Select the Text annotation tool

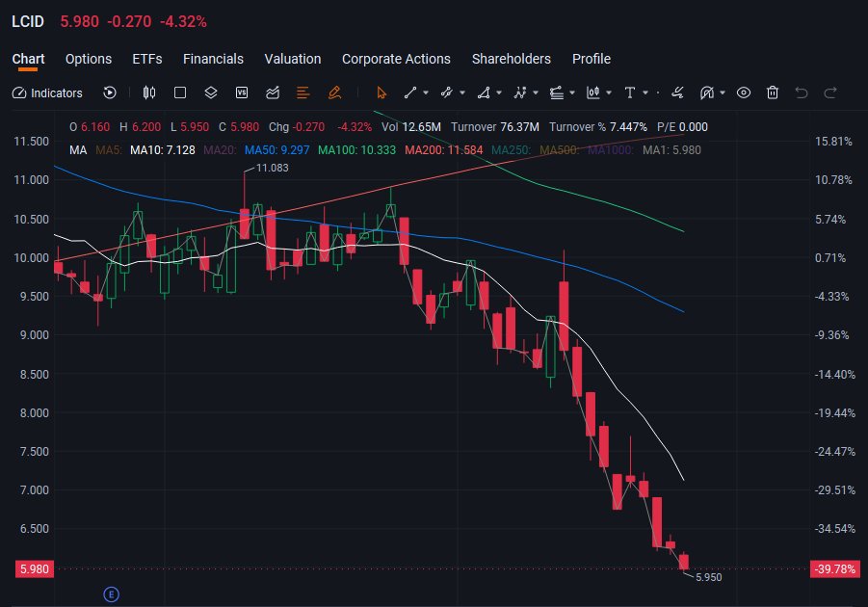point(629,93)
